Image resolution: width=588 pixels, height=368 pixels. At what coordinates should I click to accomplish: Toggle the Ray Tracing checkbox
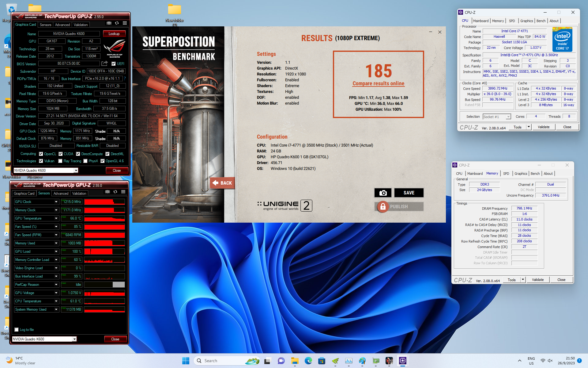pyautogui.click(x=60, y=161)
